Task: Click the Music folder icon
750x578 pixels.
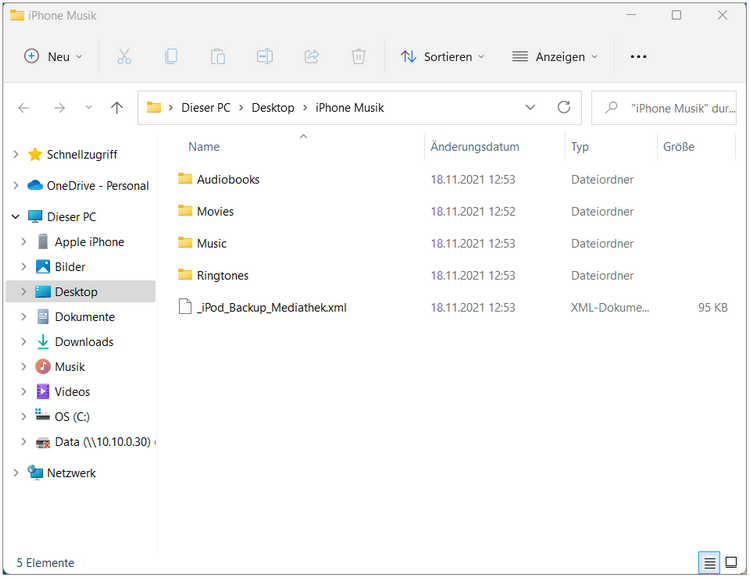Action: point(185,243)
